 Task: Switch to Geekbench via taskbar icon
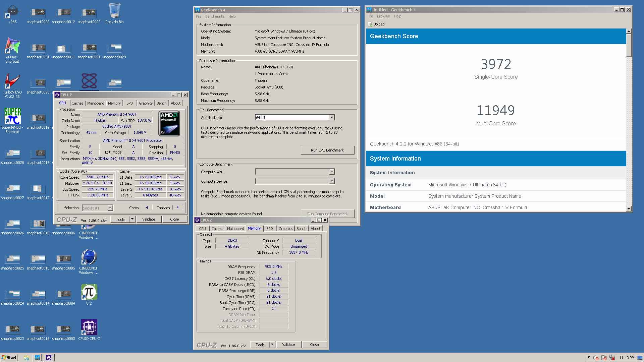tap(37, 358)
